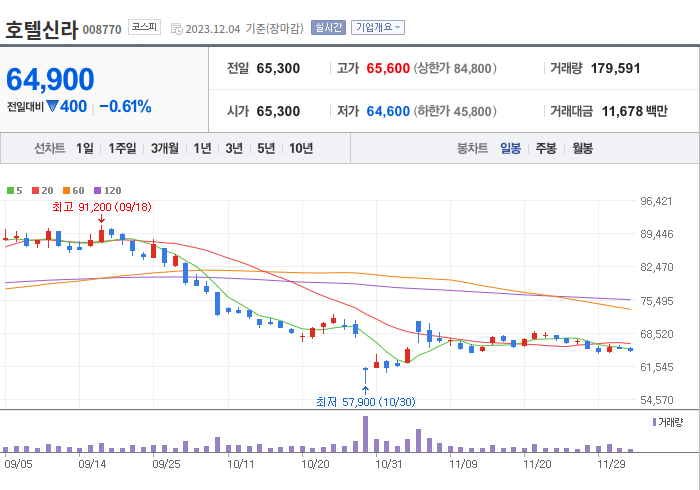
Task: Click the 09/05 date axis label
Action: click(18, 464)
